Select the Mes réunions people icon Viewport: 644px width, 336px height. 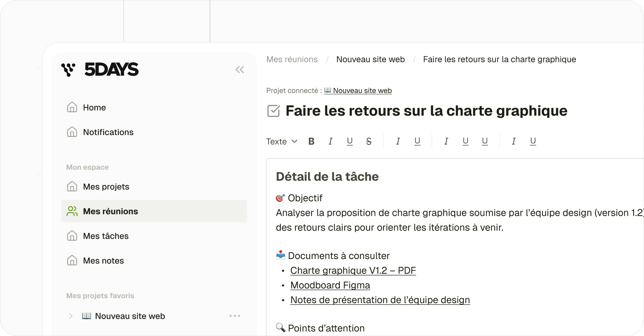click(72, 211)
